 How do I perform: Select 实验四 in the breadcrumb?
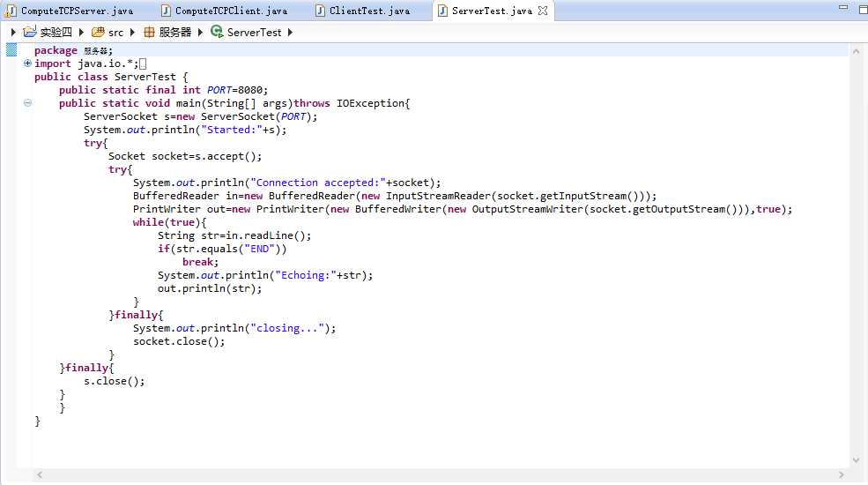(56, 33)
